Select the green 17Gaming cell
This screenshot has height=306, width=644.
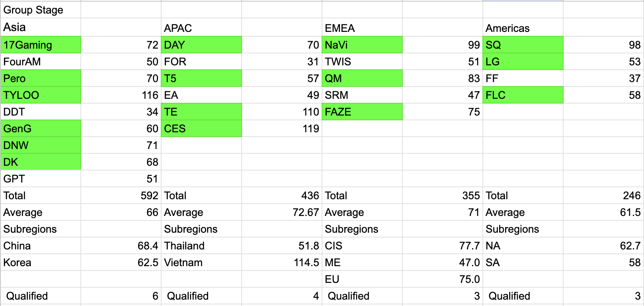tap(41, 45)
